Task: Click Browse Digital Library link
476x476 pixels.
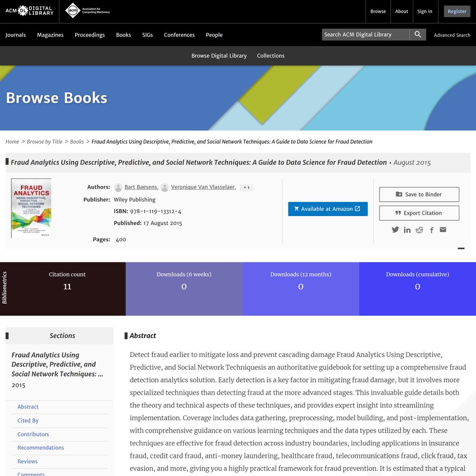Action: (x=219, y=56)
